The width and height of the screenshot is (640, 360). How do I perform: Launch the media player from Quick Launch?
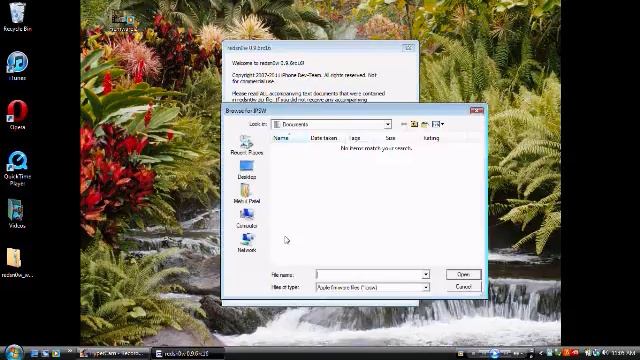coord(56,353)
